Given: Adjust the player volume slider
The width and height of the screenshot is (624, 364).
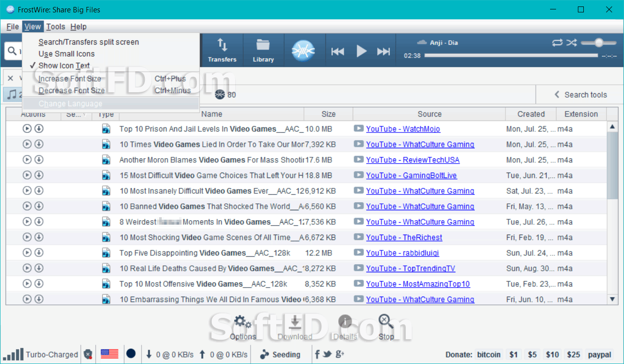Looking at the screenshot, I should click(598, 43).
